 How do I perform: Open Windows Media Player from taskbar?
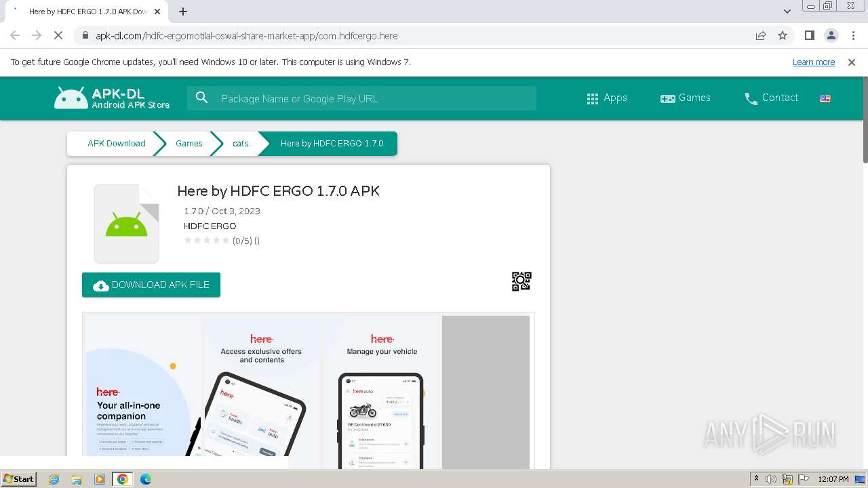[100, 479]
